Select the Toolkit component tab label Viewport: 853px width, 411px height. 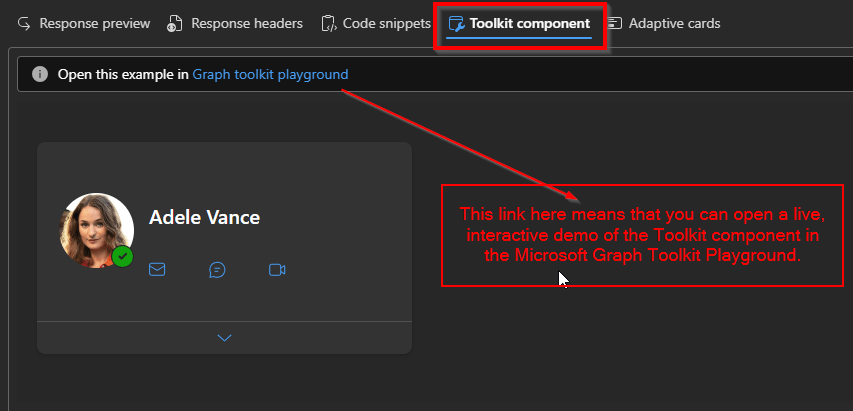[x=530, y=23]
